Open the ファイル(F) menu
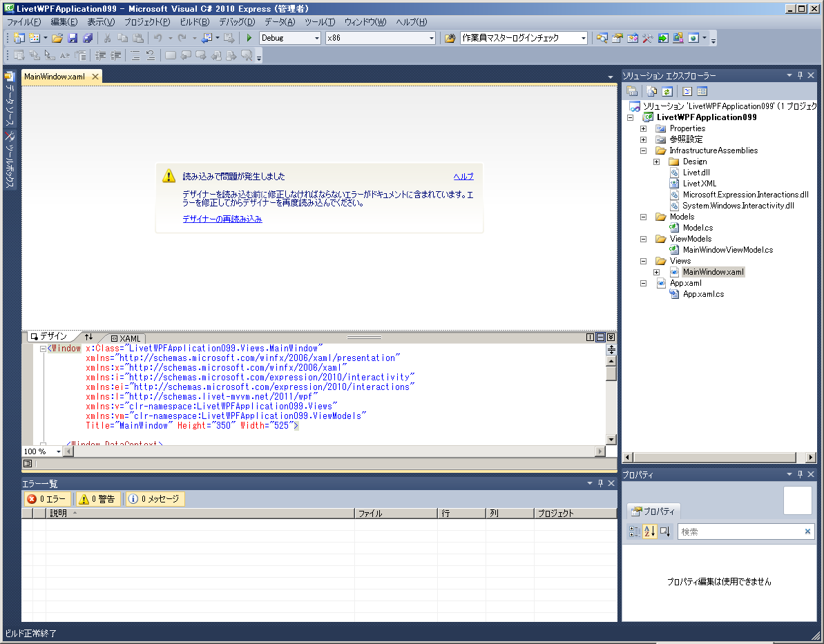The height and width of the screenshot is (644, 824). tap(23, 22)
